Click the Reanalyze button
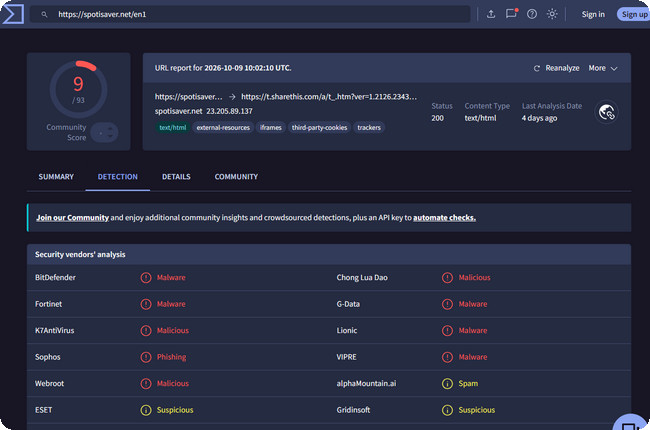650x430 pixels. coord(556,68)
